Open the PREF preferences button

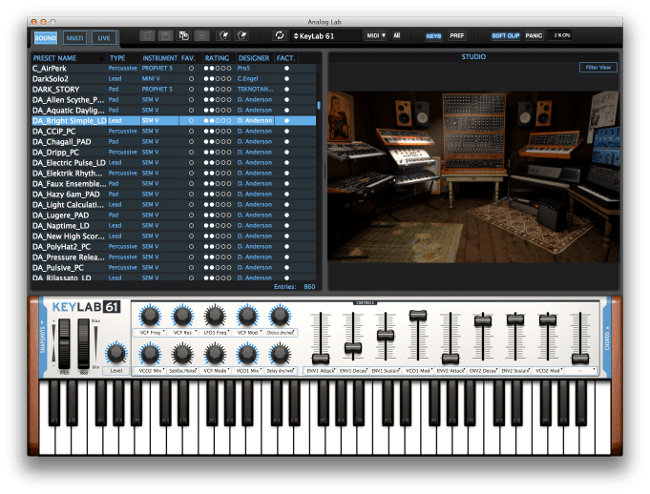point(457,36)
